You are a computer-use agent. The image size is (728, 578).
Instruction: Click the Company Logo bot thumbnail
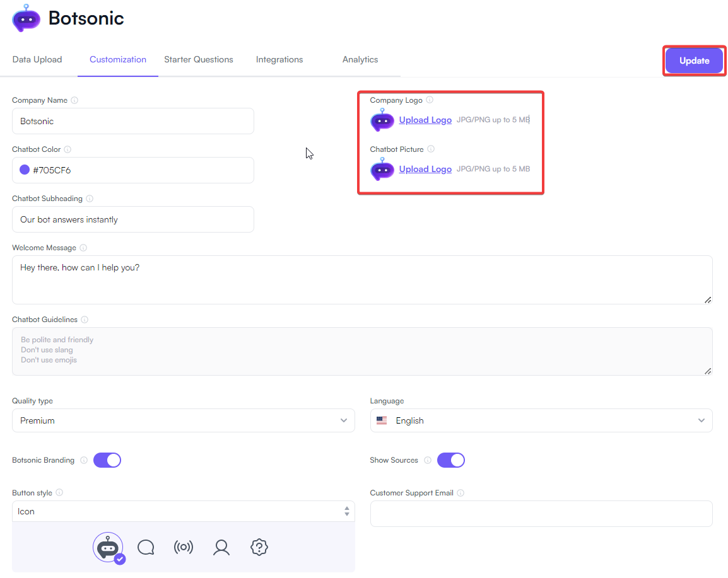(x=382, y=120)
